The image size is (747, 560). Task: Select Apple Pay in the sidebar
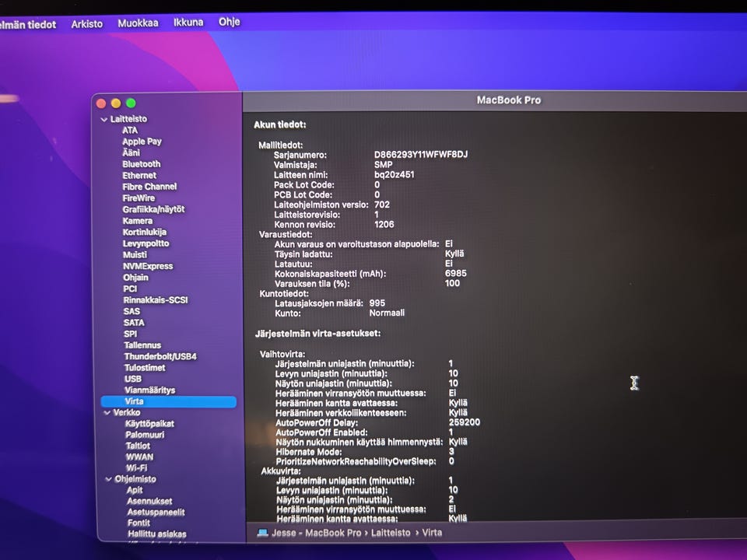142,142
